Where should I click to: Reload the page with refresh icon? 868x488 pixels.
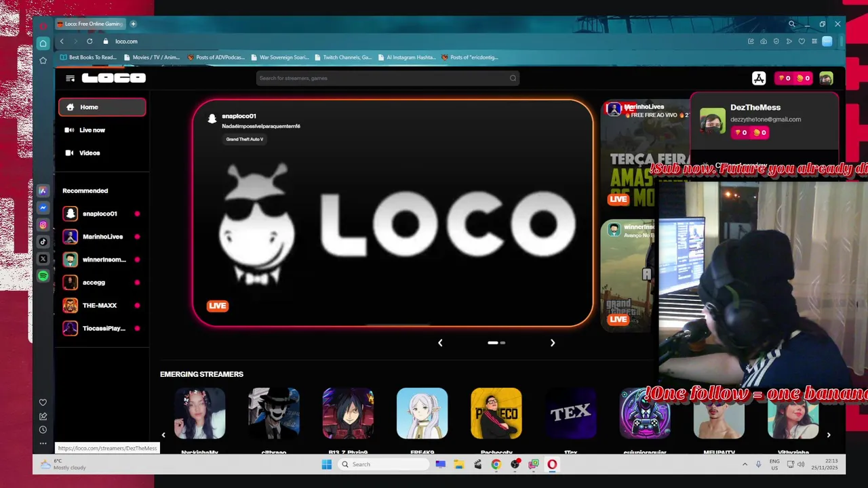(90, 41)
